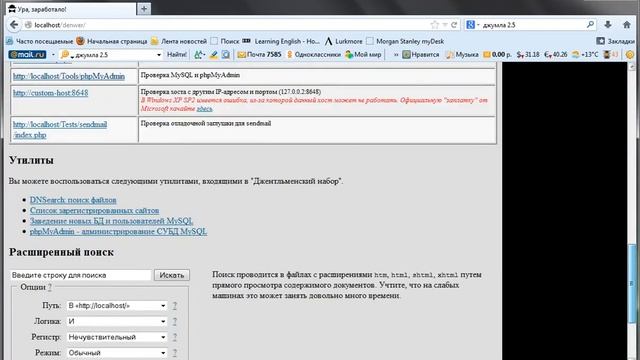Click help ? next to Логика
640x360 pixels.
coord(174,321)
